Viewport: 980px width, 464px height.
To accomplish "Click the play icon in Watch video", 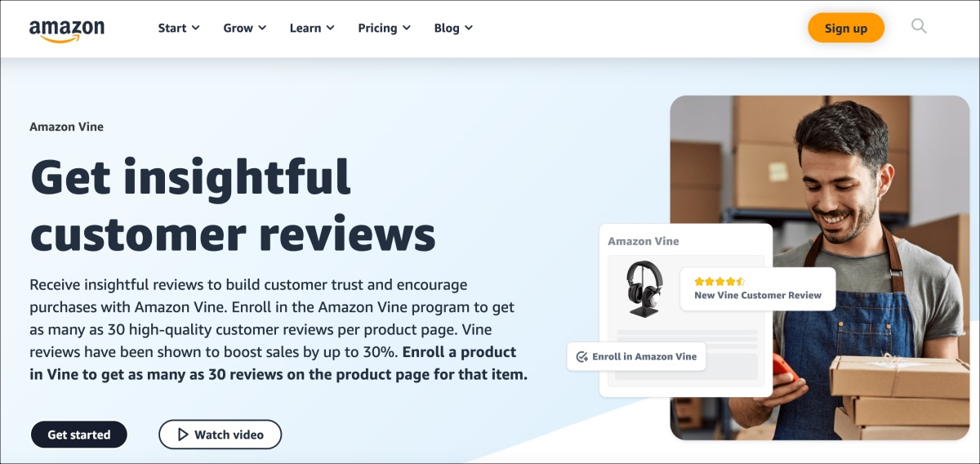I will coord(180,435).
